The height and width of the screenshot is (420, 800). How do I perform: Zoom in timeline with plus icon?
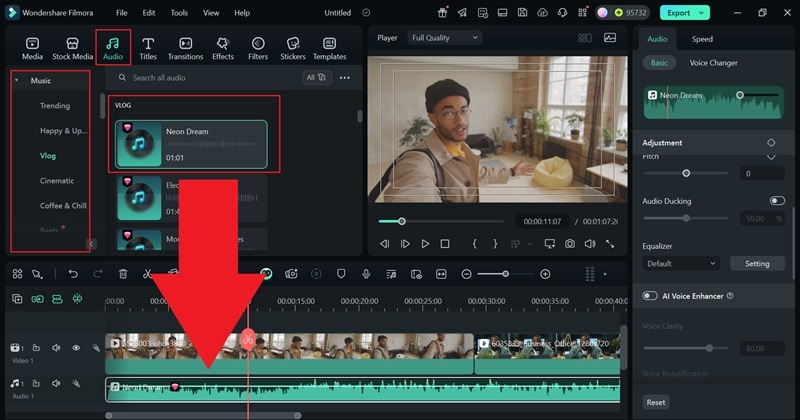pyautogui.click(x=545, y=274)
